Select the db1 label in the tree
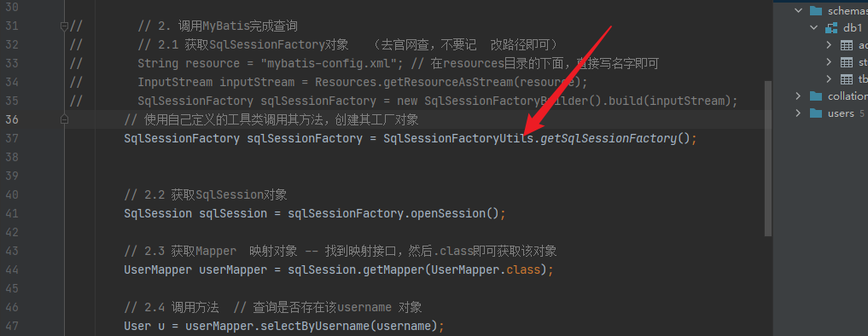868x336 pixels. (853, 28)
